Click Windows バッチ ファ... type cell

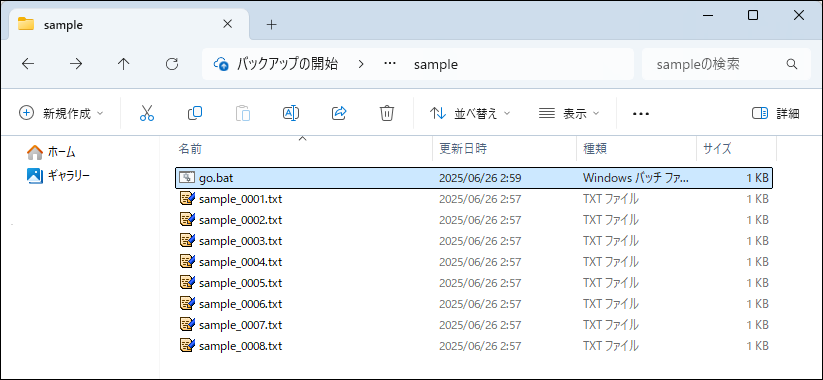point(635,178)
